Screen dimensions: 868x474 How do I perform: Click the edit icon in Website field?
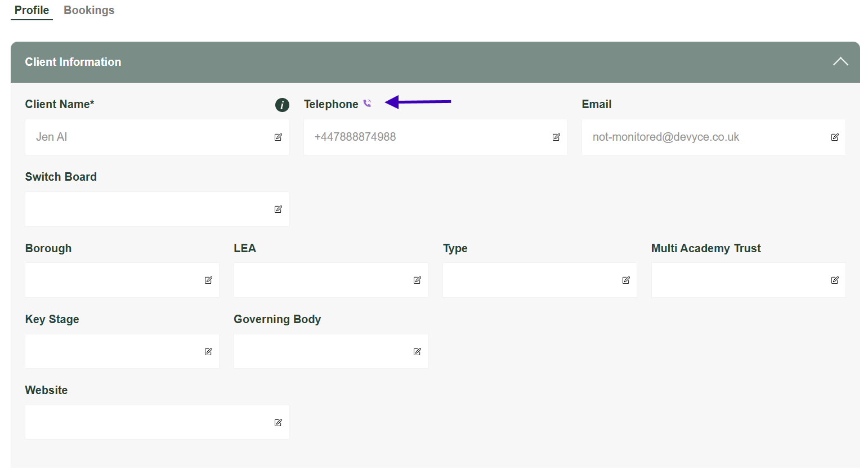pos(278,422)
